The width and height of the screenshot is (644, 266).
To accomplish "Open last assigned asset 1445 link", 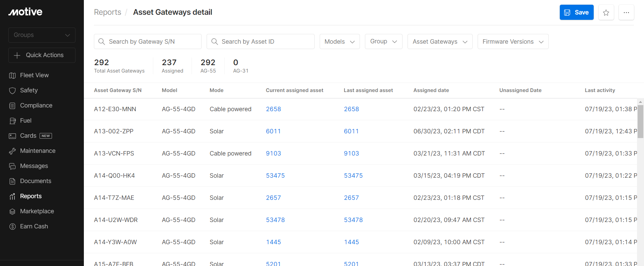I will pos(351,242).
